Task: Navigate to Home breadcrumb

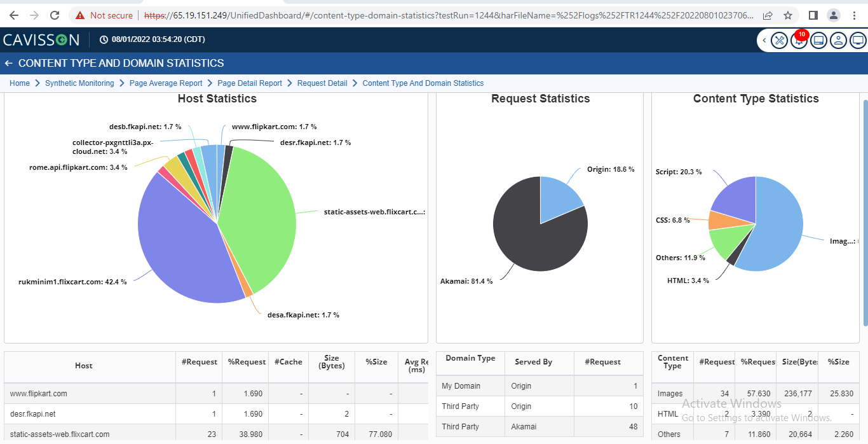Action: [20, 83]
